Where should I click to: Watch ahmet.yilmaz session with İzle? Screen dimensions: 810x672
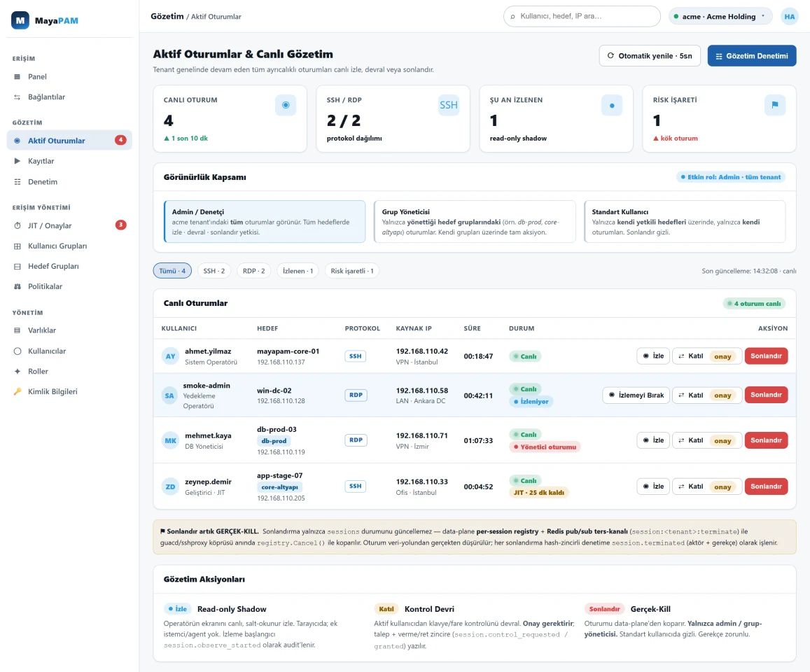coord(653,356)
